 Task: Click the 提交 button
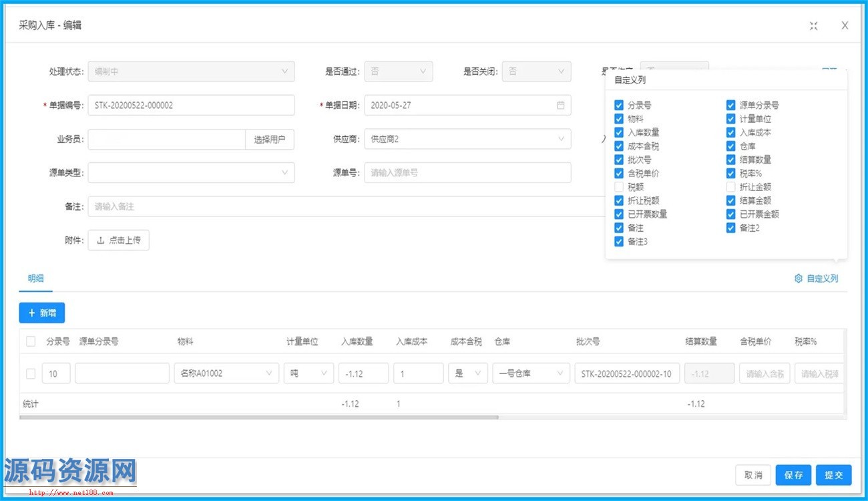834,475
